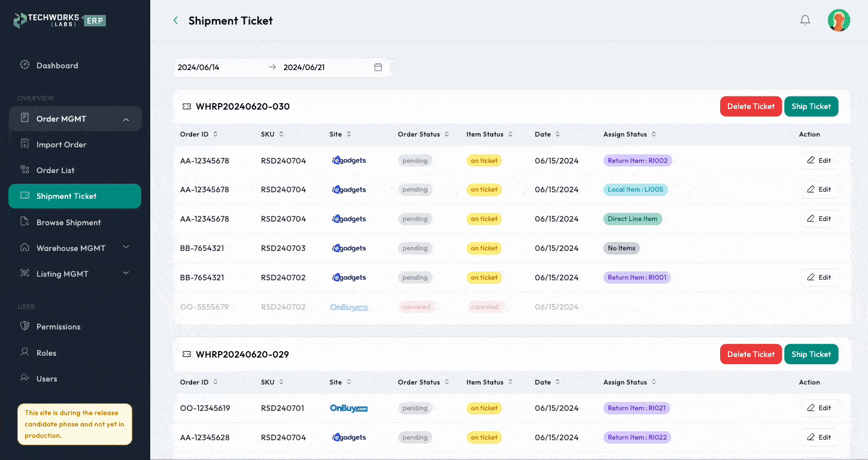
Task: Expand Listing MGMT menu
Action: point(75,274)
